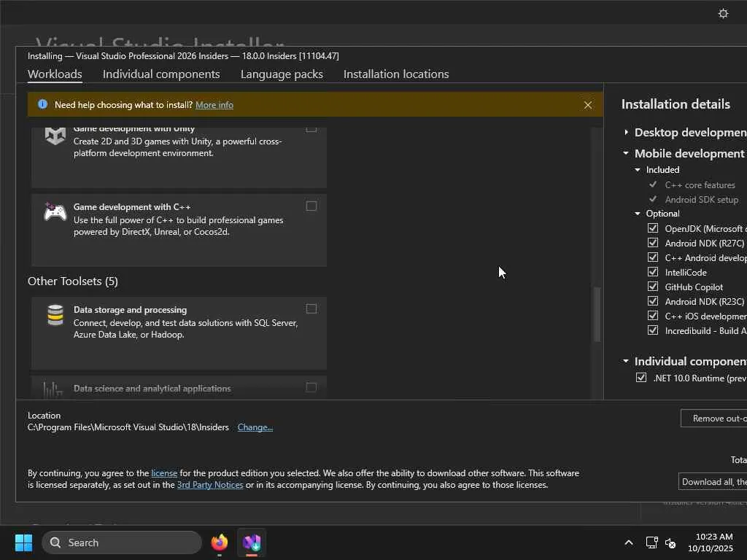Open Firefox from the taskbar
747x560 pixels.
pyautogui.click(x=219, y=542)
